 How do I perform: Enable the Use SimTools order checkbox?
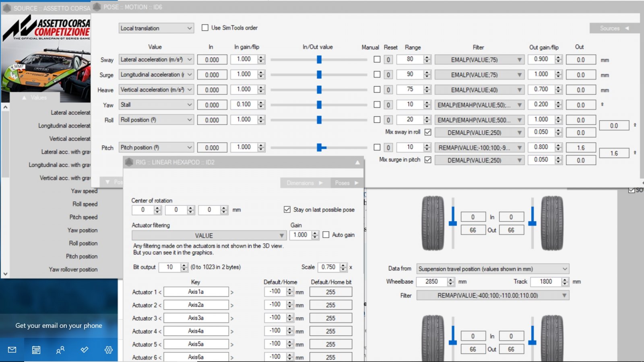(205, 28)
